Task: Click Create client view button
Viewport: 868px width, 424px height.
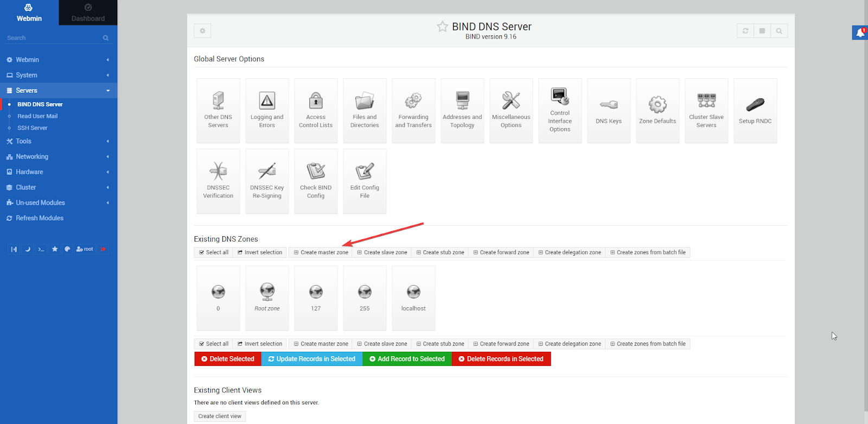Action: pyautogui.click(x=220, y=416)
